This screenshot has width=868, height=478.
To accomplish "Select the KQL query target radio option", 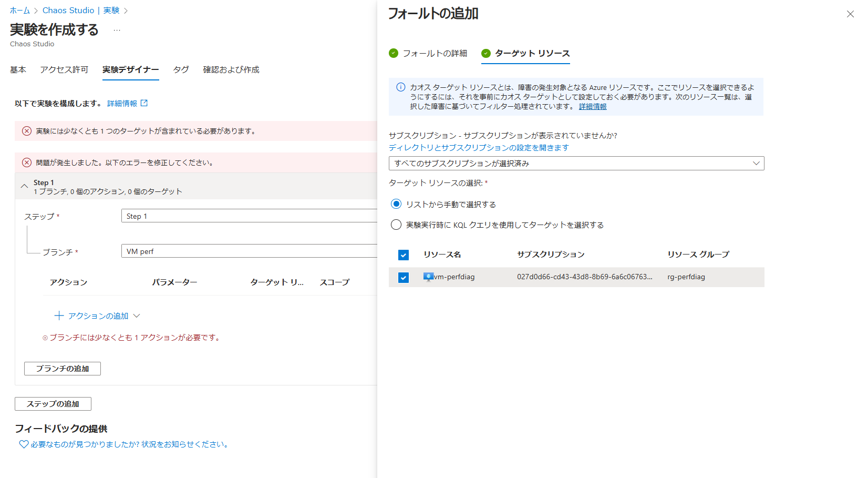I will tap(396, 225).
